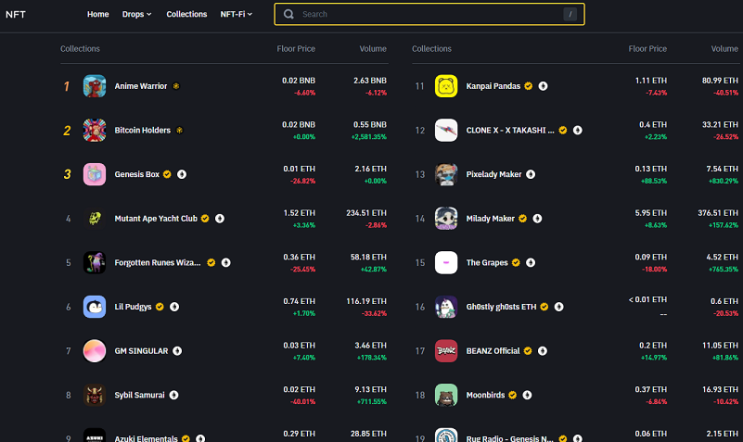Go to the Home page
Viewport: 743px width, 442px height.
[x=98, y=14]
